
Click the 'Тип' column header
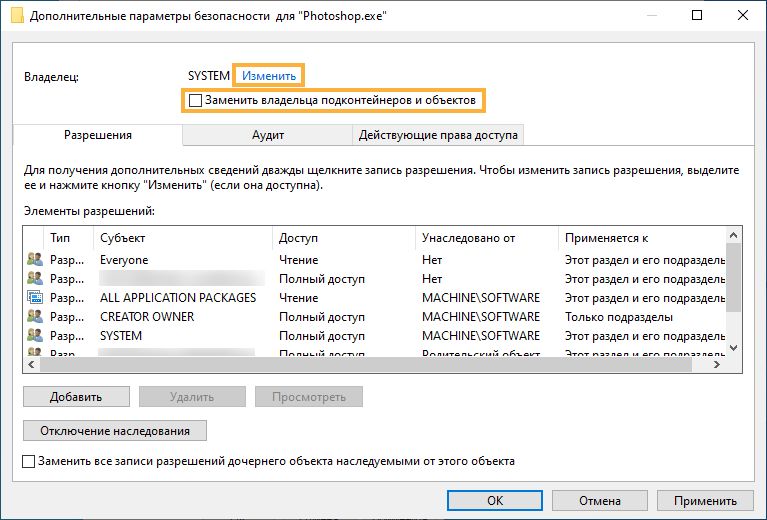coord(68,238)
